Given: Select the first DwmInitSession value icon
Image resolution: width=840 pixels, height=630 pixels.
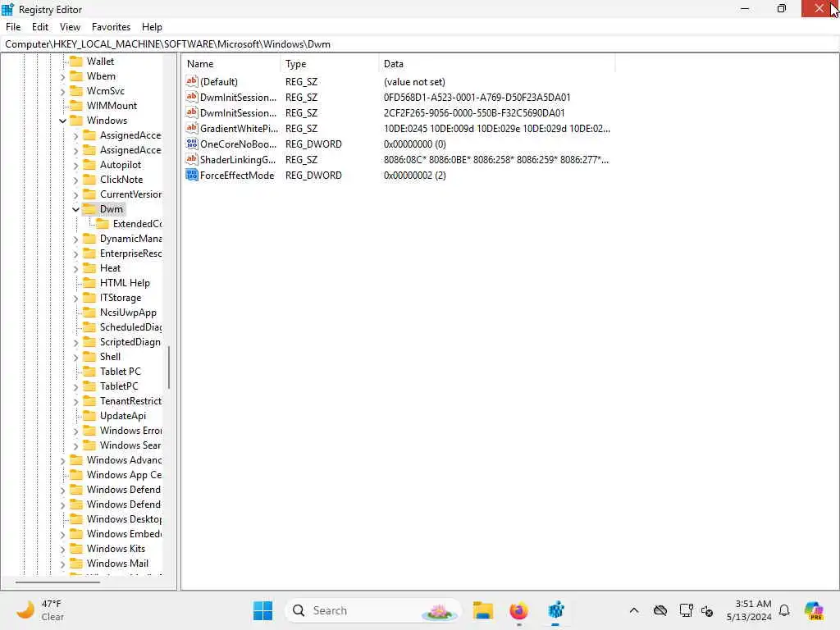Looking at the screenshot, I should [192, 97].
